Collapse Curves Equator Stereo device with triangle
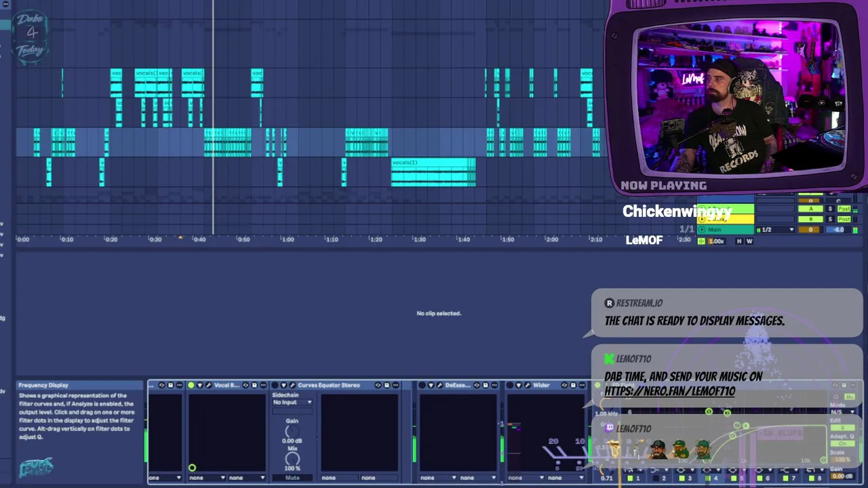 pyautogui.click(x=283, y=385)
